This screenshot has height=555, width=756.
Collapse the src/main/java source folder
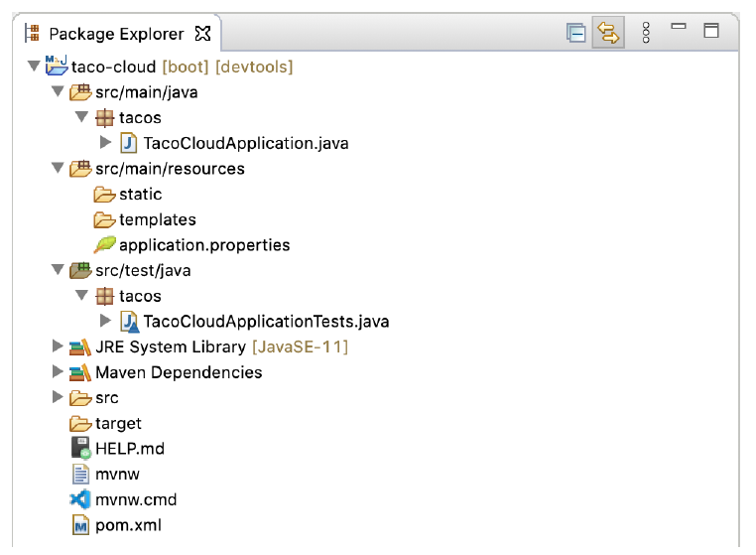point(58,92)
